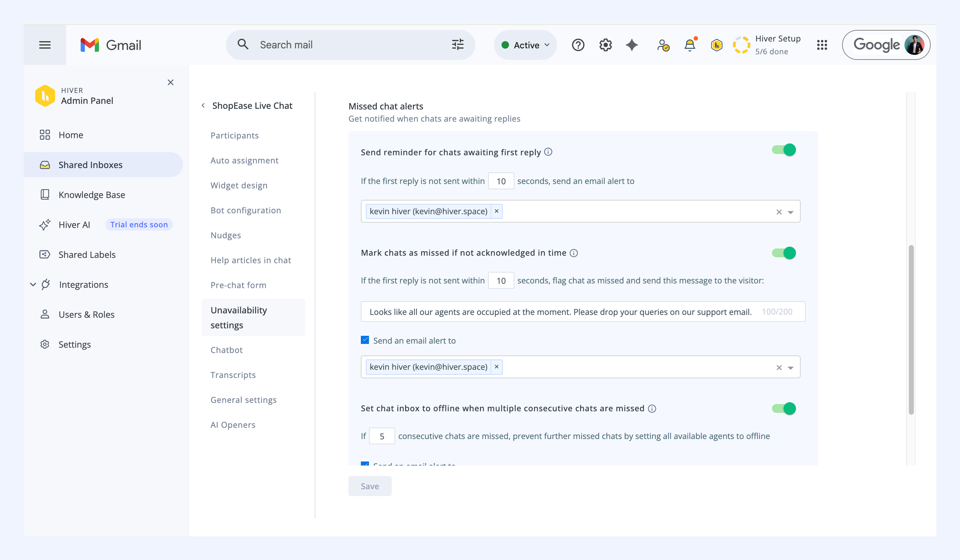Expand the Integrations section chevron
The image size is (960, 560).
33,285
